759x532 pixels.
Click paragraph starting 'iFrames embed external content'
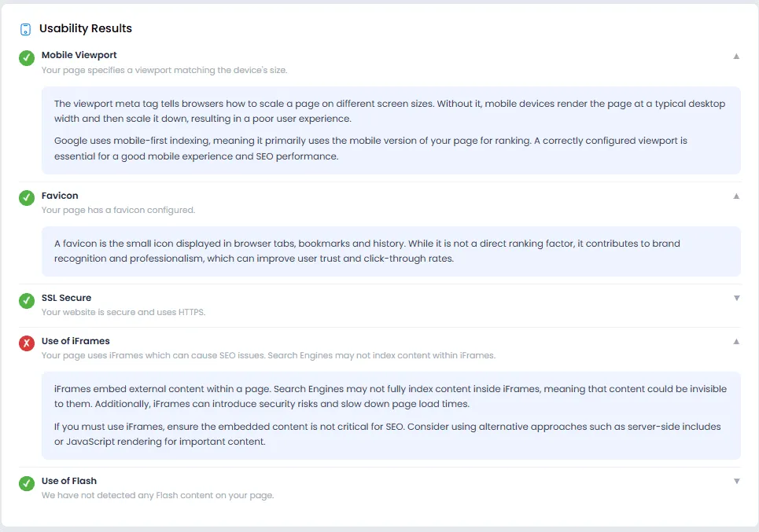(390, 396)
